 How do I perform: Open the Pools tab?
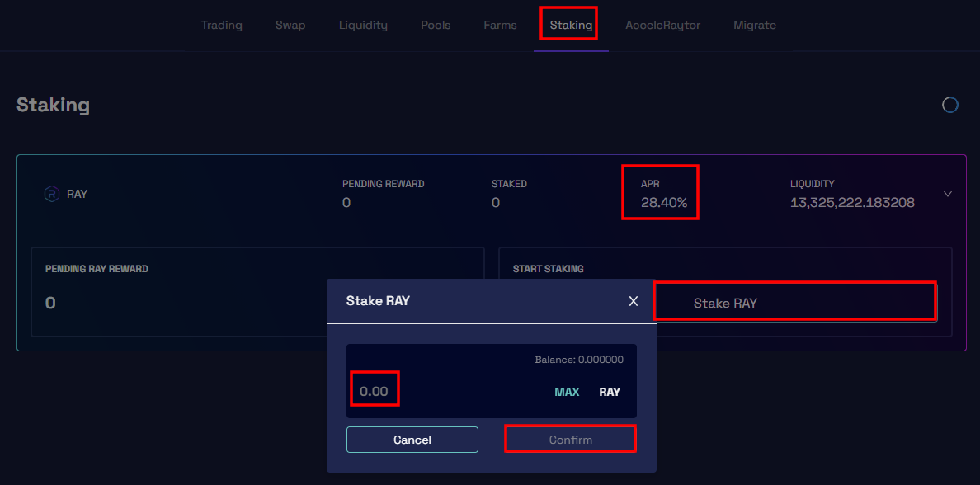tap(436, 26)
